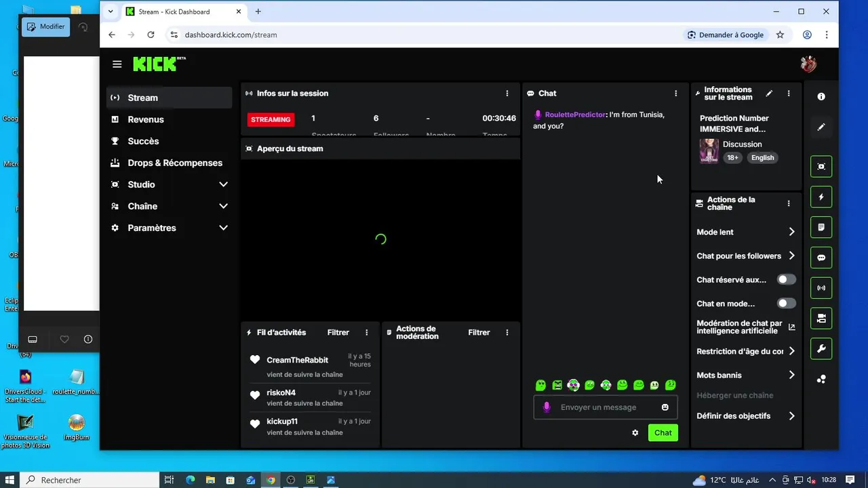Open external link for AI chat moderation
The image size is (868, 488).
point(791,327)
